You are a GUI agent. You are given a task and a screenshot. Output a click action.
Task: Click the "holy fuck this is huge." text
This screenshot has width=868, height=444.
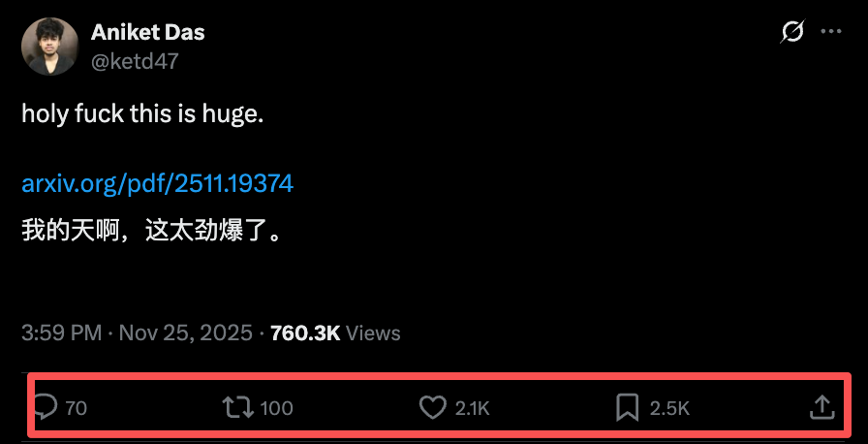[142, 113]
